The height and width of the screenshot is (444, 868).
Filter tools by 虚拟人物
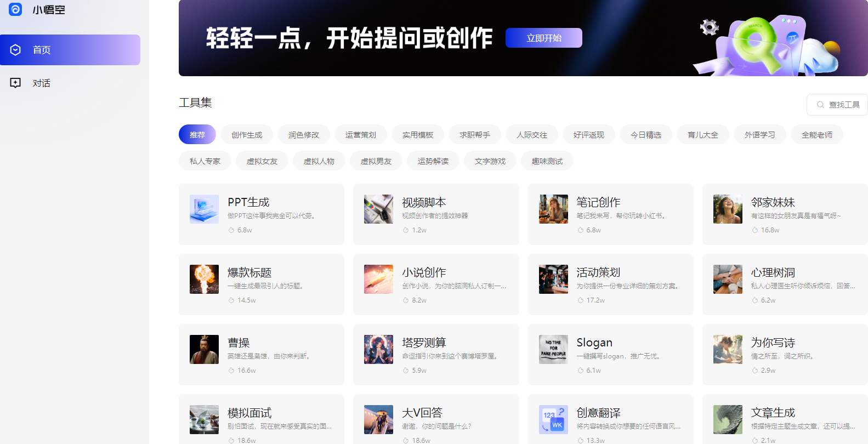[x=319, y=161]
